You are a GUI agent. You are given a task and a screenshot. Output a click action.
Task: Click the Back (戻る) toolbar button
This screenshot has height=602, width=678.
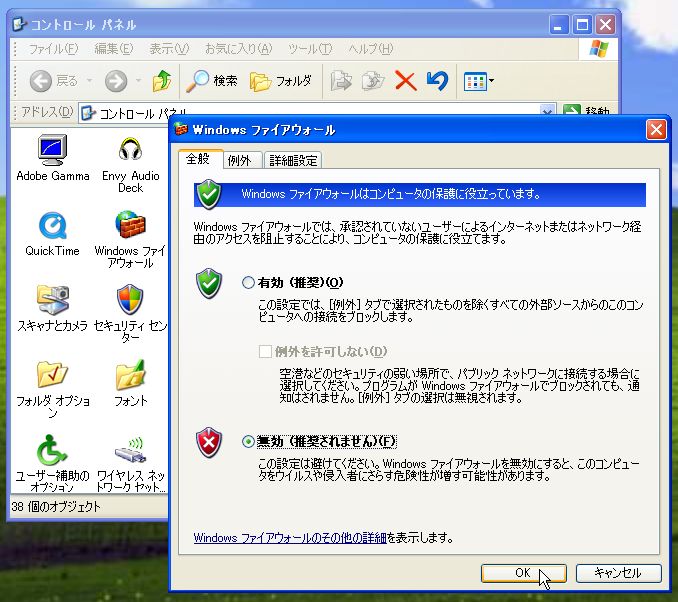click(x=54, y=81)
